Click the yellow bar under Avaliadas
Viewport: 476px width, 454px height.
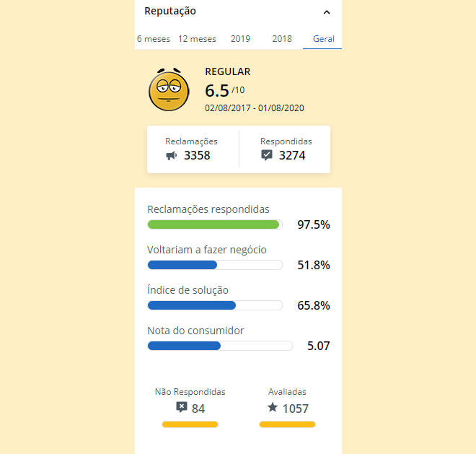[x=287, y=424]
